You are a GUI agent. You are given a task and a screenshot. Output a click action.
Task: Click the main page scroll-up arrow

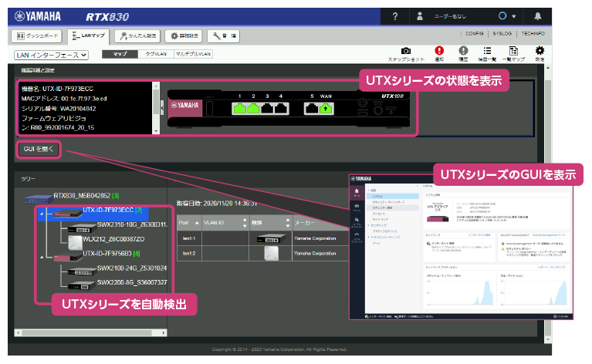click(x=548, y=68)
